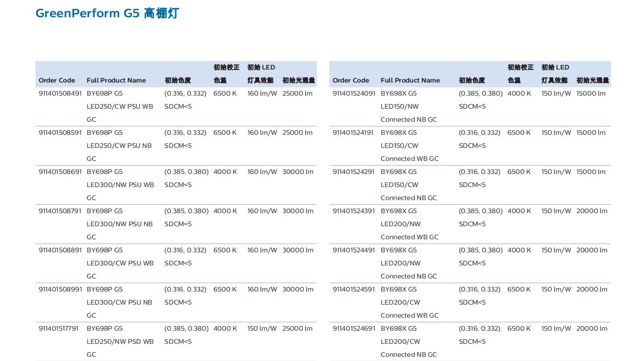Screen dimensions: 644x361
Task: Select order code 911401524191
Action: point(353,132)
